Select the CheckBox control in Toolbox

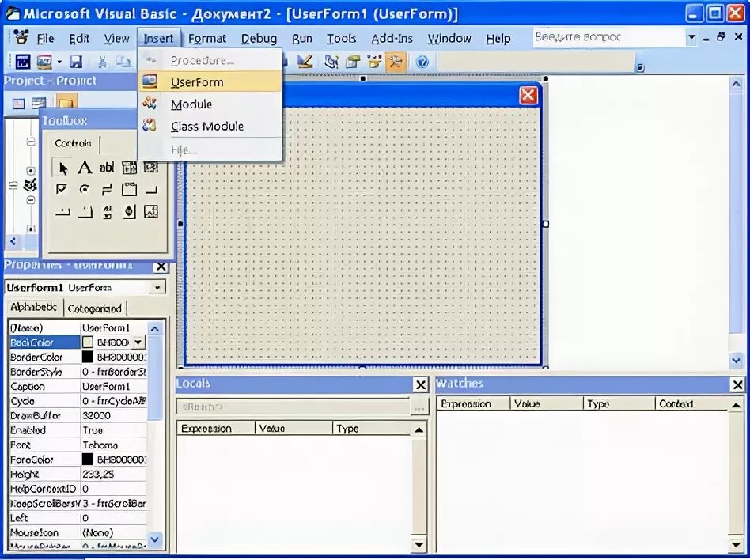[62, 189]
